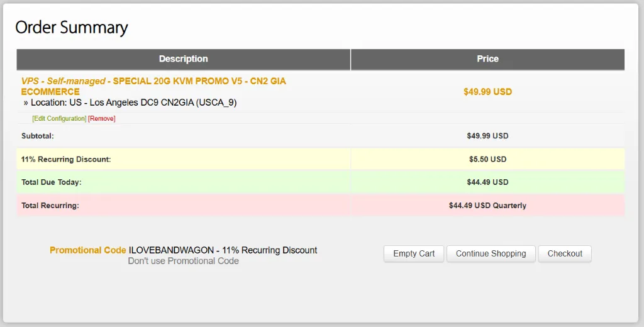Click the Total Recurring label
The width and height of the screenshot is (644, 327).
[x=50, y=206]
